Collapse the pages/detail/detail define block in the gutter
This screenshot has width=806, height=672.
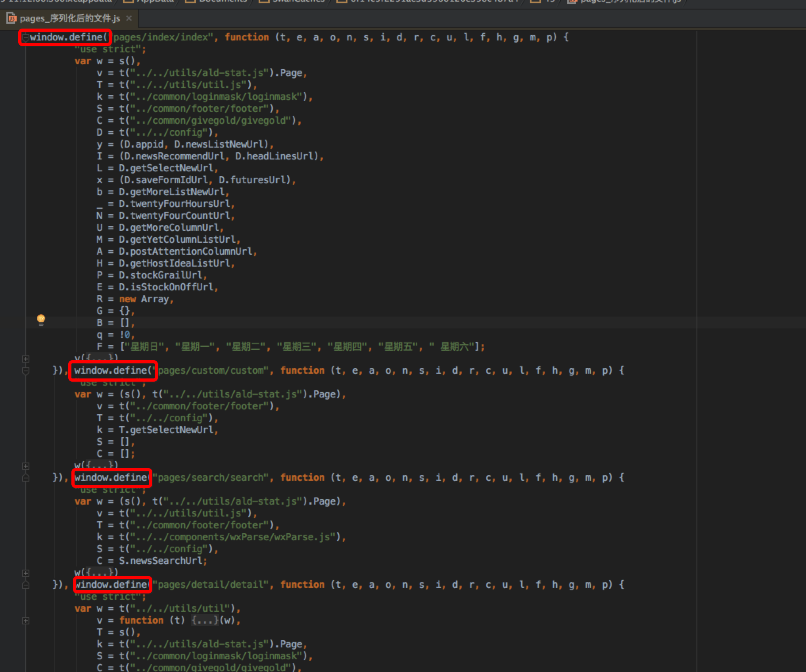click(x=26, y=585)
